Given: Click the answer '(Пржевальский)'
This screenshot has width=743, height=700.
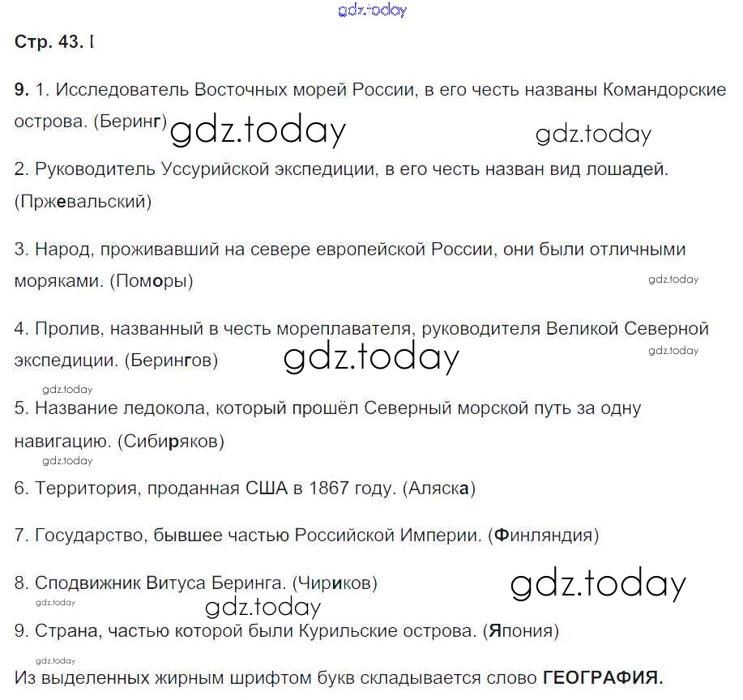Looking at the screenshot, I should point(83,201).
